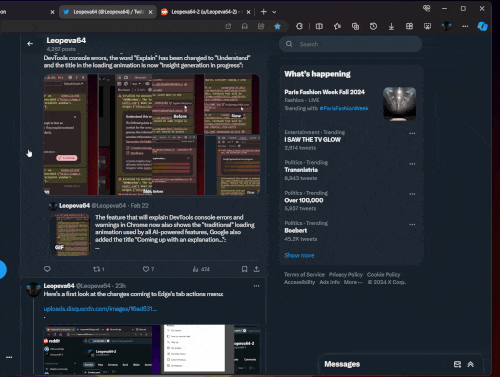Open Collections from the toolbar
The image size is (500, 377).
(355, 26)
